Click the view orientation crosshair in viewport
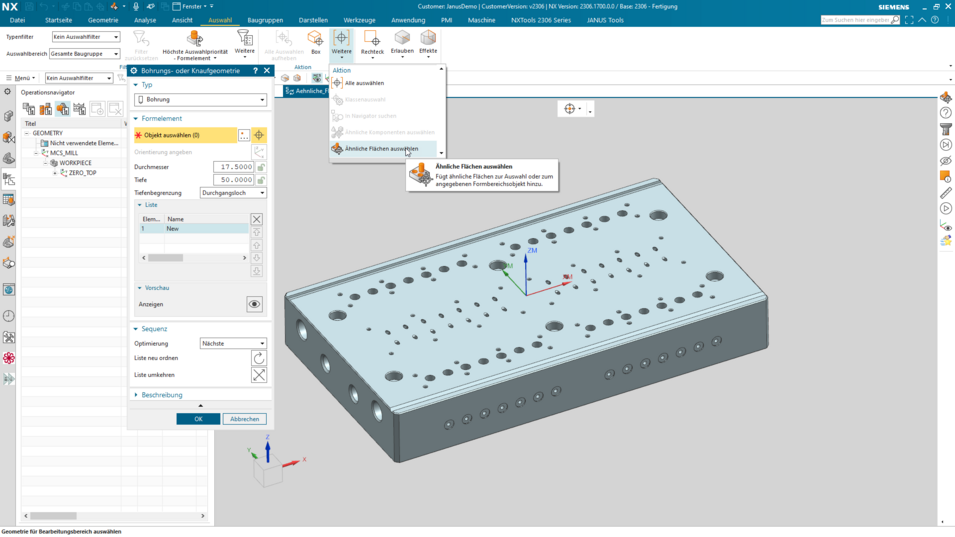955x537 pixels. pyautogui.click(x=569, y=109)
